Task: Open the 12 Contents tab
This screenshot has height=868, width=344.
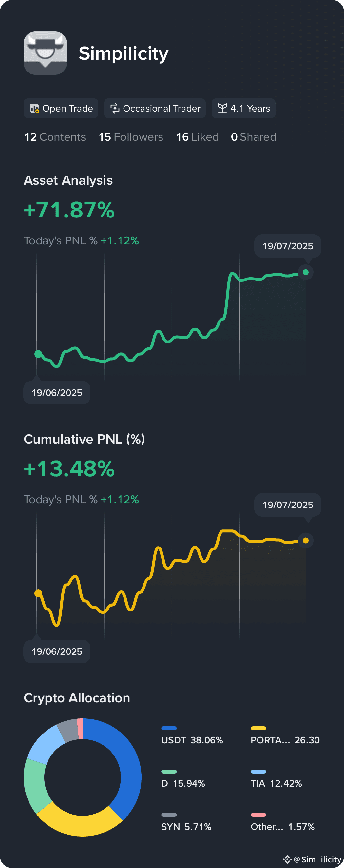Action: tap(55, 137)
